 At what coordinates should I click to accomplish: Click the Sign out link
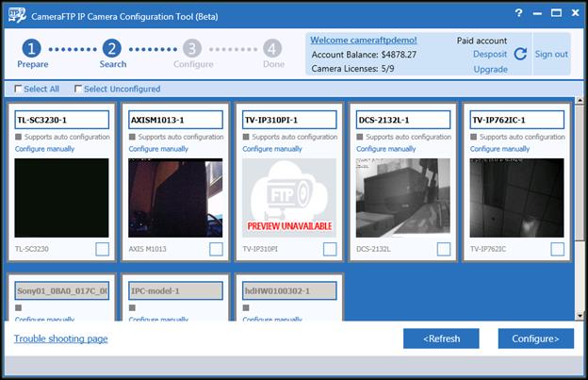(551, 54)
